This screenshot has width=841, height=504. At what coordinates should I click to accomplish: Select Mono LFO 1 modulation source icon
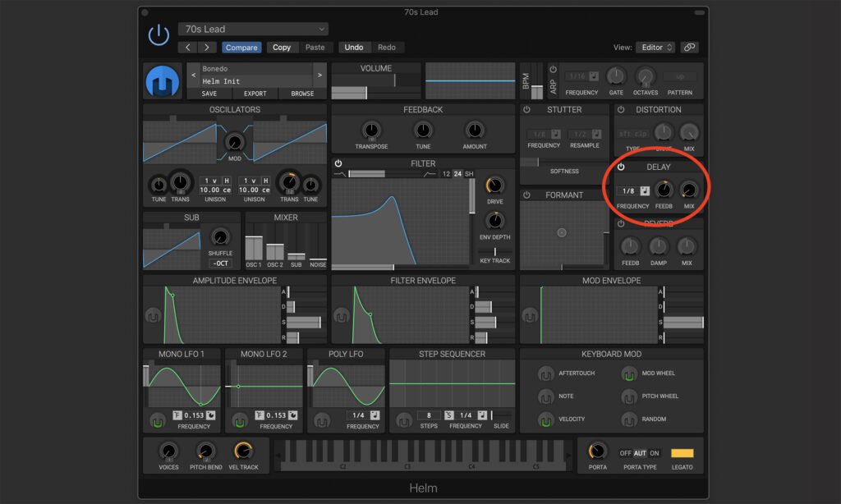tap(157, 421)
